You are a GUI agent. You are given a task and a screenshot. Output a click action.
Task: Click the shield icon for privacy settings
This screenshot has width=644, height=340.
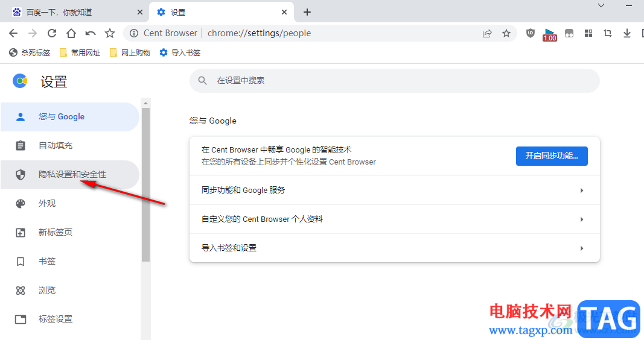20,175
